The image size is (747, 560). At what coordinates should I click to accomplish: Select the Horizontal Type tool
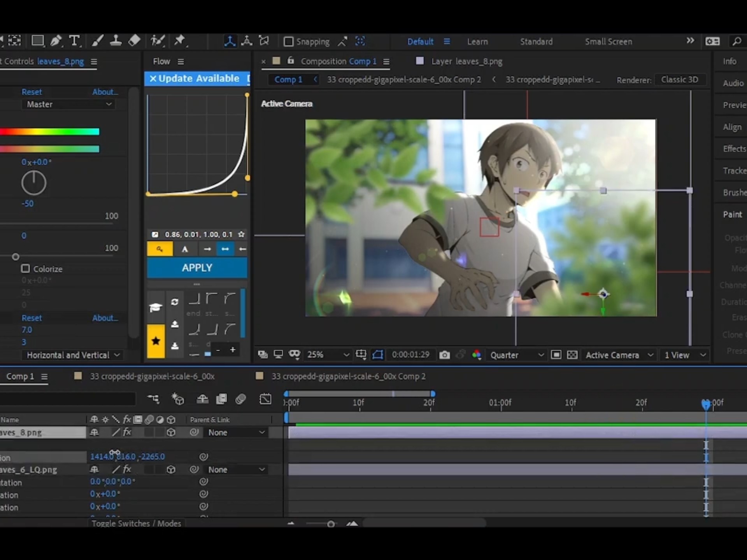pyautogui.click(x=74, y=41)
